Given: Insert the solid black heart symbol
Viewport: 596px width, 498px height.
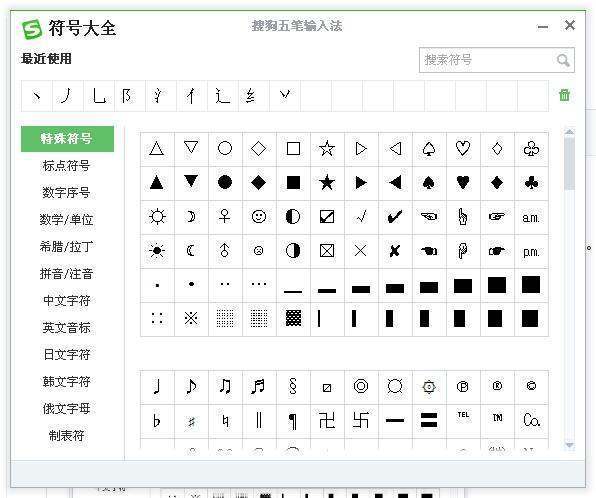Looking at the screenshot, I should (463, 183).
